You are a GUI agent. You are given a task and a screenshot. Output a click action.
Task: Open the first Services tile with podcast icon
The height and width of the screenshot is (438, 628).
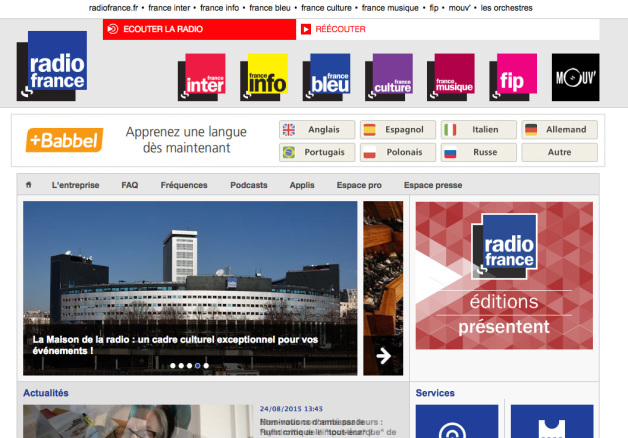[x=457, y=421]
